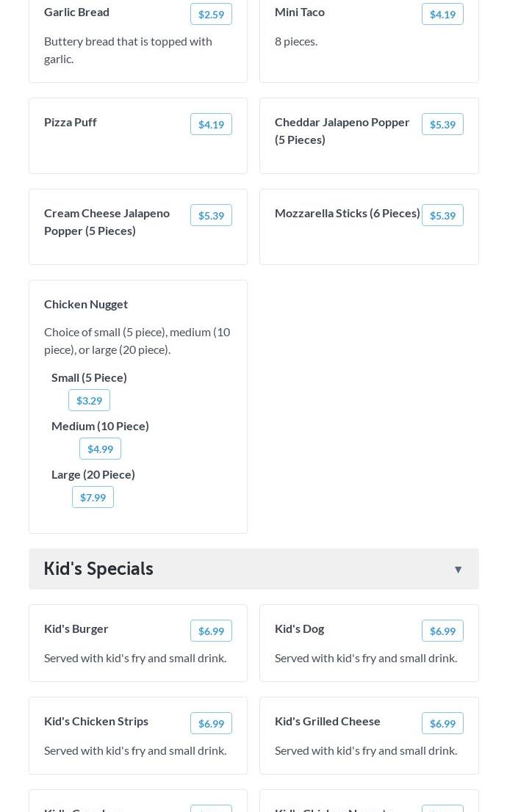
Task: Add Pizza Puff at $4.19
Action: click(211, 124)
